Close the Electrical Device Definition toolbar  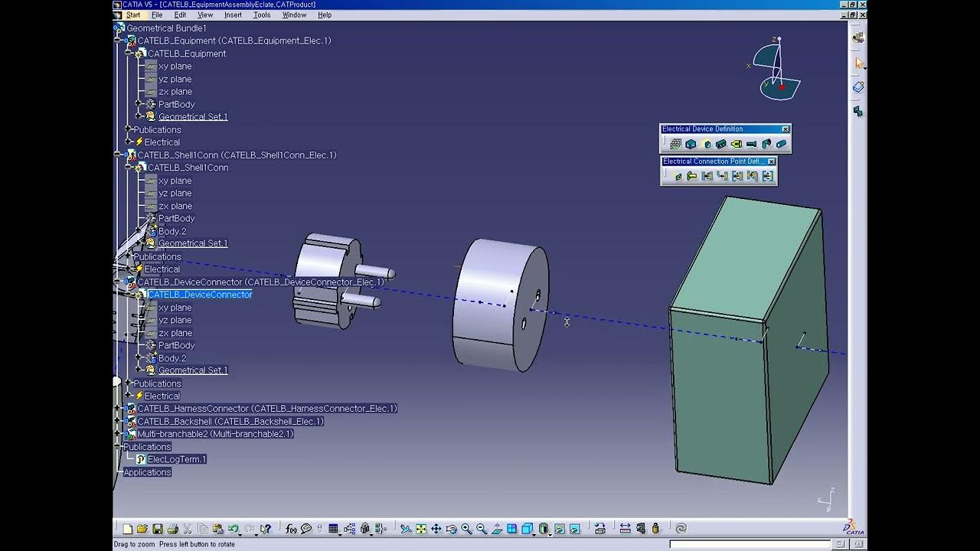tap(786, 129)
